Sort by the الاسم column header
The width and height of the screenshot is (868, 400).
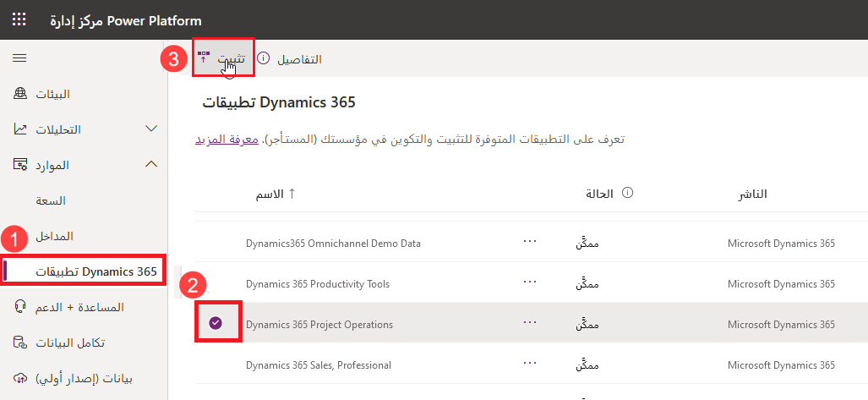[x=270, y=194]
